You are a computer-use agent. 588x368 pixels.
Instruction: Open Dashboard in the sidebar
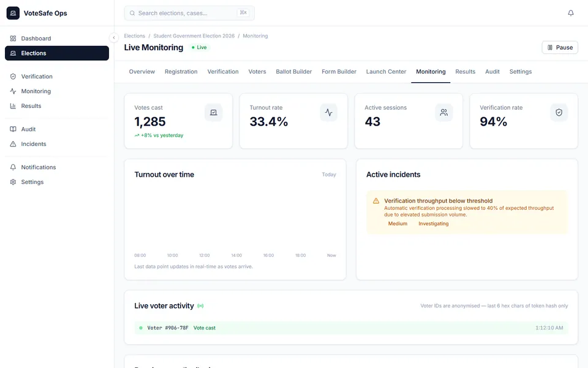pyautogui.click(x=57, y=38)
